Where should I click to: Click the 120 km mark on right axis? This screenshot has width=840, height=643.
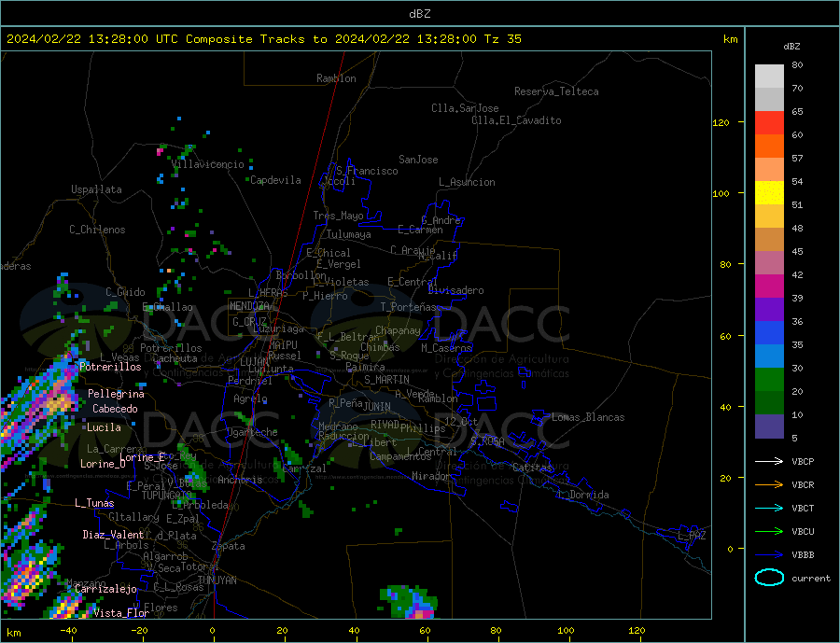(721, 122)
